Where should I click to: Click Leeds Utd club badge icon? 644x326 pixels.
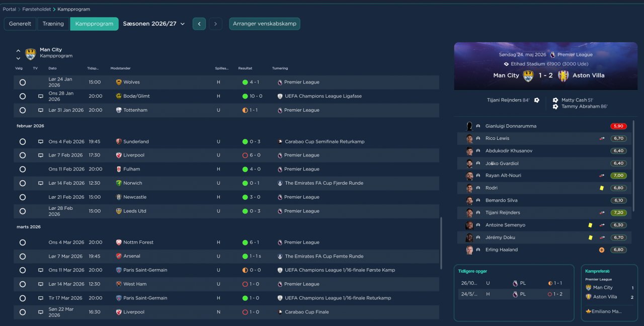pyautogui.click(x=119, y=211)
